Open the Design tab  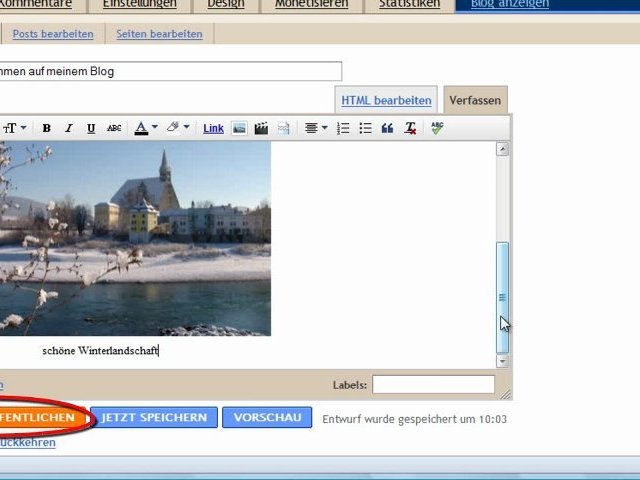coord(226,4)
